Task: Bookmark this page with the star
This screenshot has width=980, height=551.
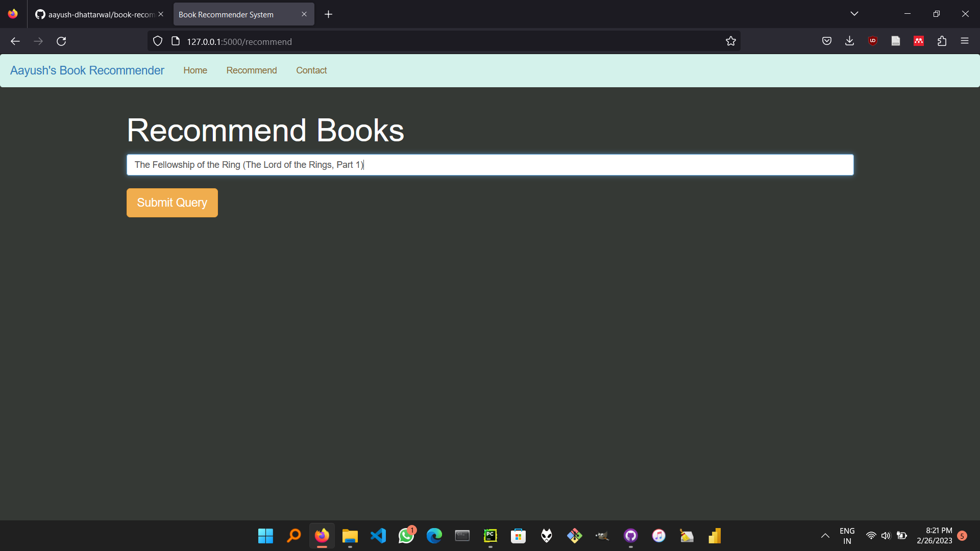Action: click(731, 41)
